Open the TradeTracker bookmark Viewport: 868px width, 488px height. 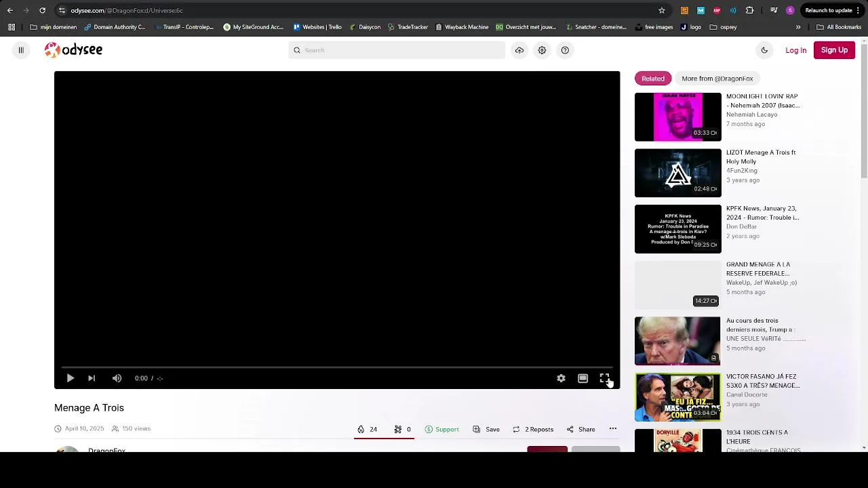pos(408,27)
